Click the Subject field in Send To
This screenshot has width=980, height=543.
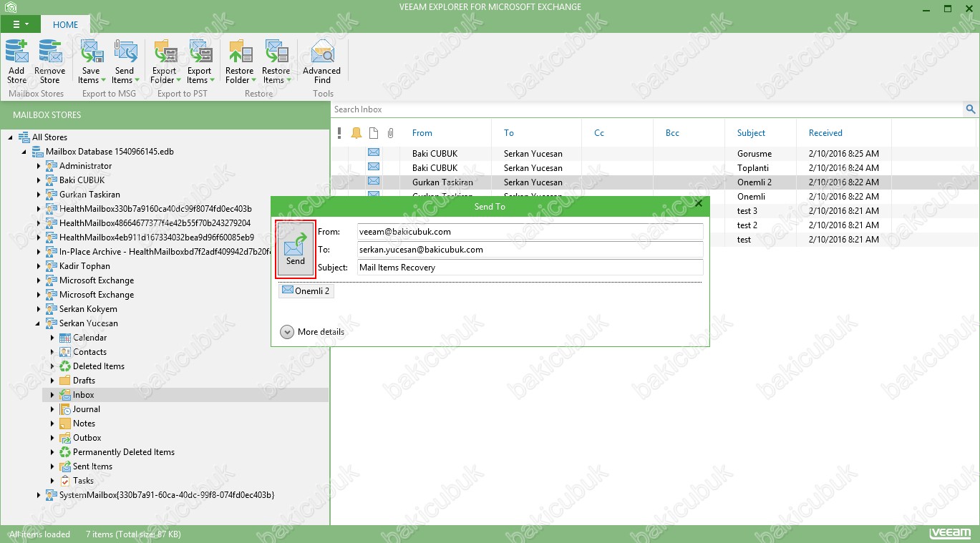pyautogui.click(x=530, y=268)
